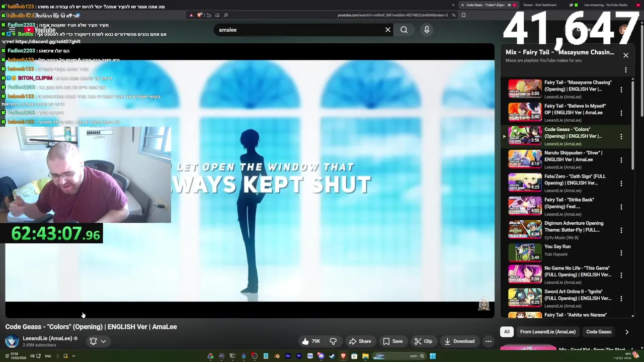
Task: Create a Clip of the video
Action: (x=423, y=341)
